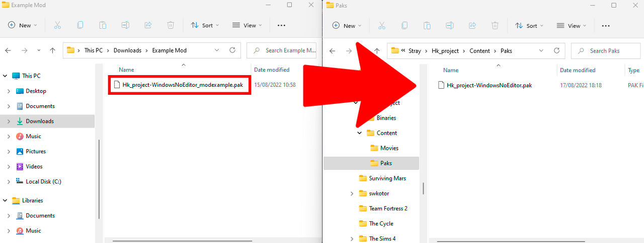Click Copy icon in Paks window toolbar
The image size is (644, 243).
[405, 25]
